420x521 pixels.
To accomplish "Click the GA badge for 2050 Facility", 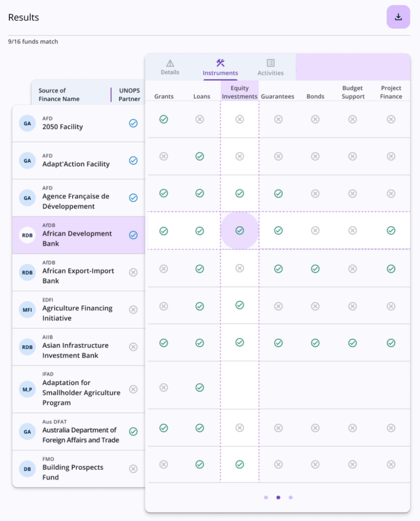I will click(x=27, y=123).
